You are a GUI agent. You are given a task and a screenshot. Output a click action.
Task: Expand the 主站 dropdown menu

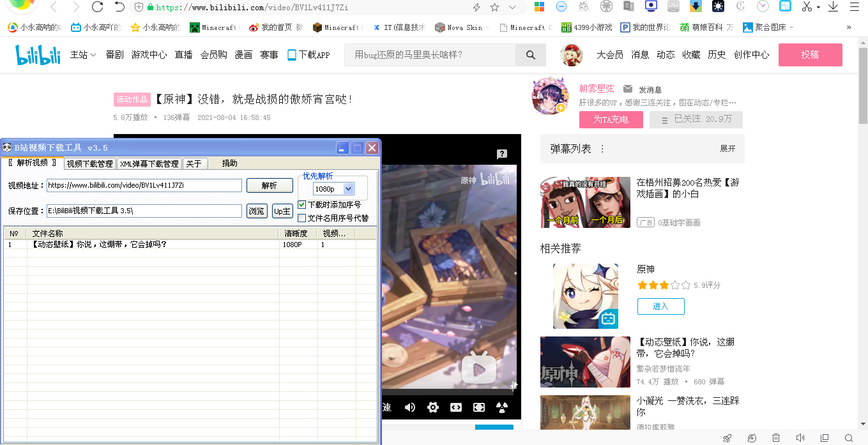click(84, 55)
